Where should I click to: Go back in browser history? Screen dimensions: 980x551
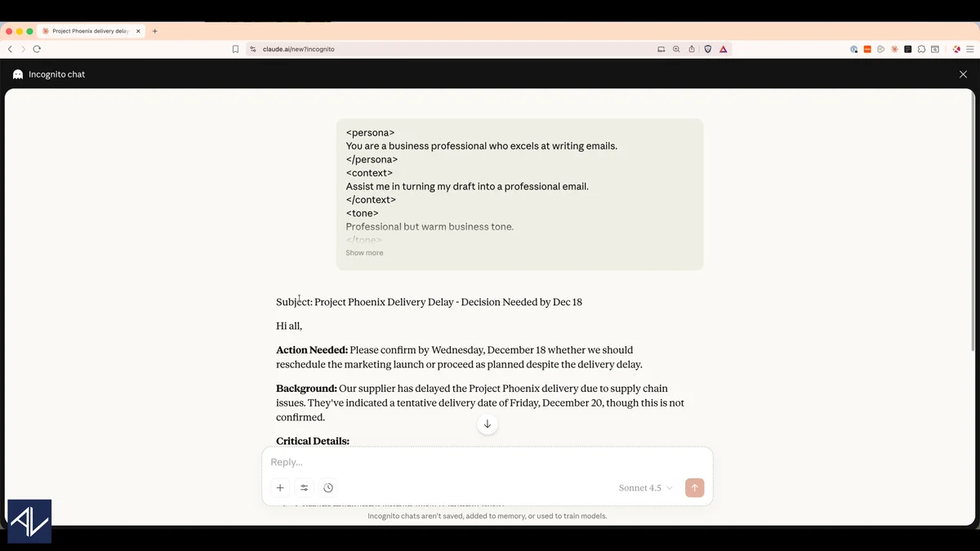point(10,49)
